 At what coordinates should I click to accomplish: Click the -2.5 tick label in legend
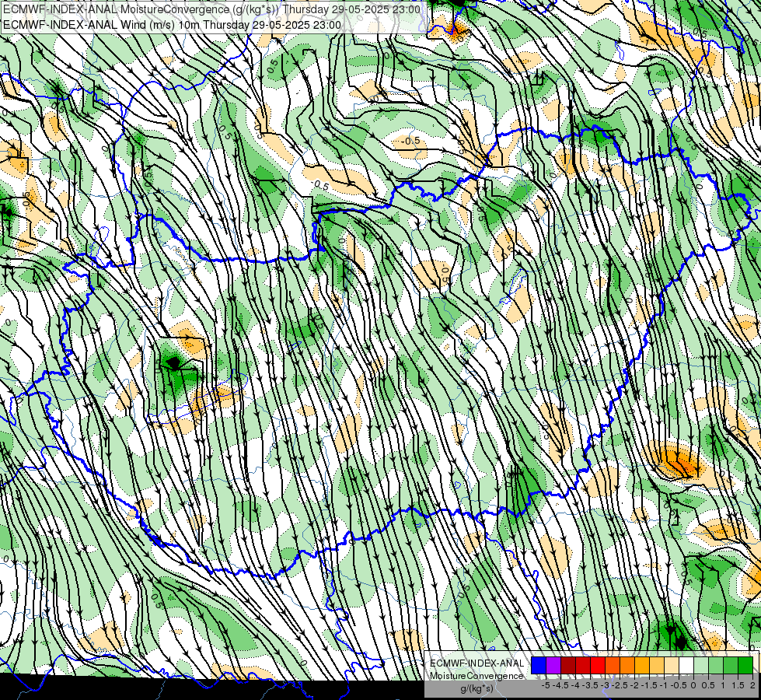click(x=620, y=685)
